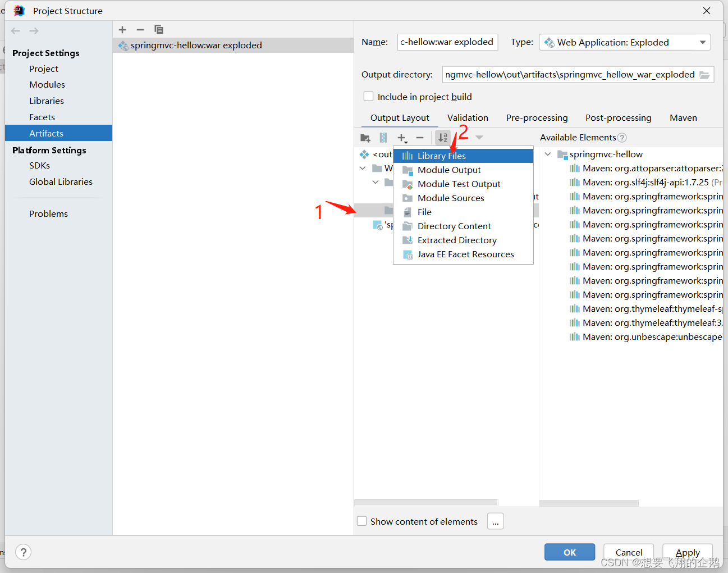The height and width of the screenshot is (573, 728).
Task: Click the slf4j-api library icon
Action: [575, 183]
